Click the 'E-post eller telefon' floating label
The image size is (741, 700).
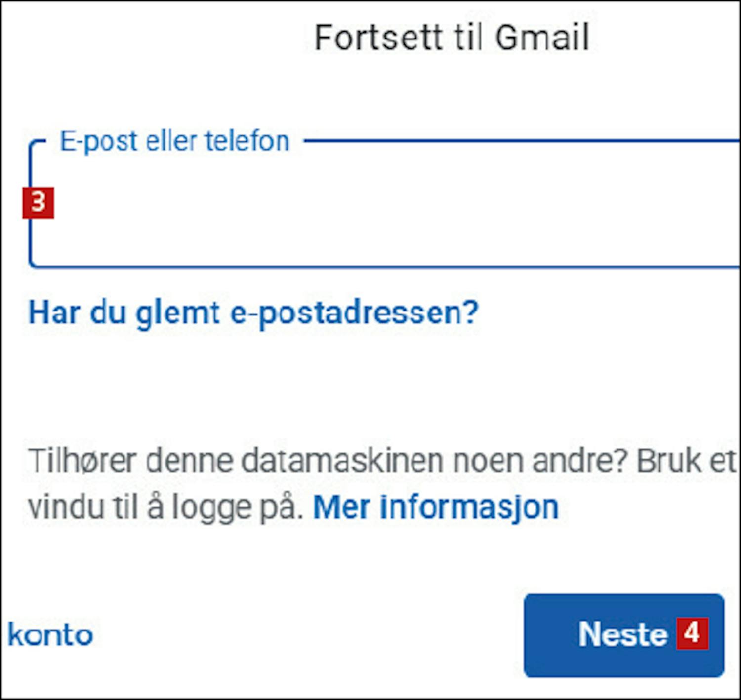(x=174, y=141)
